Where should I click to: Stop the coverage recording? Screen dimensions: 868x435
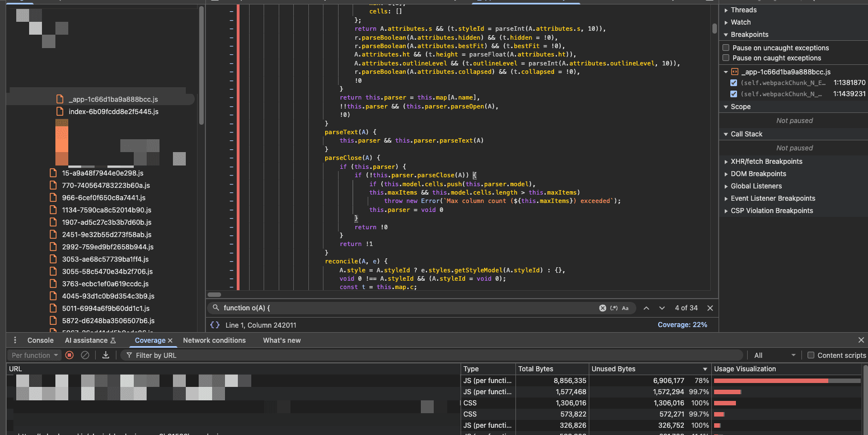tap(68, 355)
